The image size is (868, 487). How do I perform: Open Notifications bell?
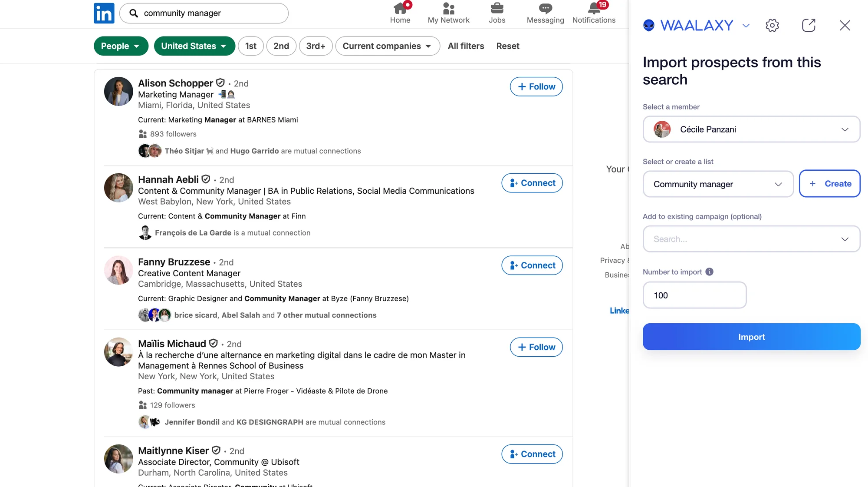[594, 13]
